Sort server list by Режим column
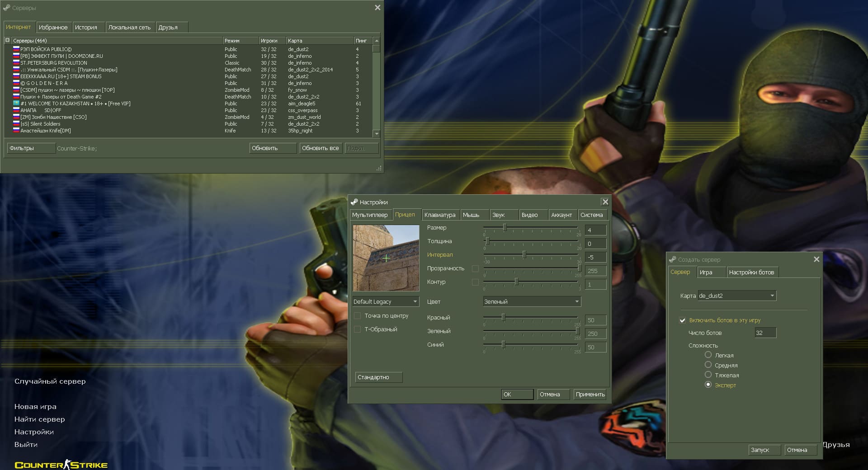 click(241, 41)
